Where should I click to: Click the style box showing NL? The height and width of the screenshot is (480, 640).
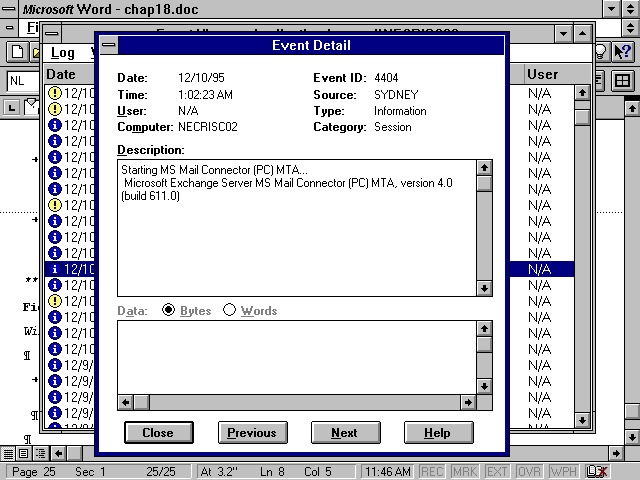[23, 81]
